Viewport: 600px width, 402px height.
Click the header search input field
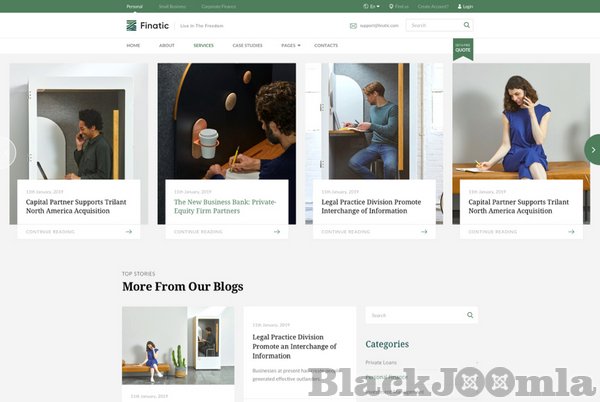433,25
